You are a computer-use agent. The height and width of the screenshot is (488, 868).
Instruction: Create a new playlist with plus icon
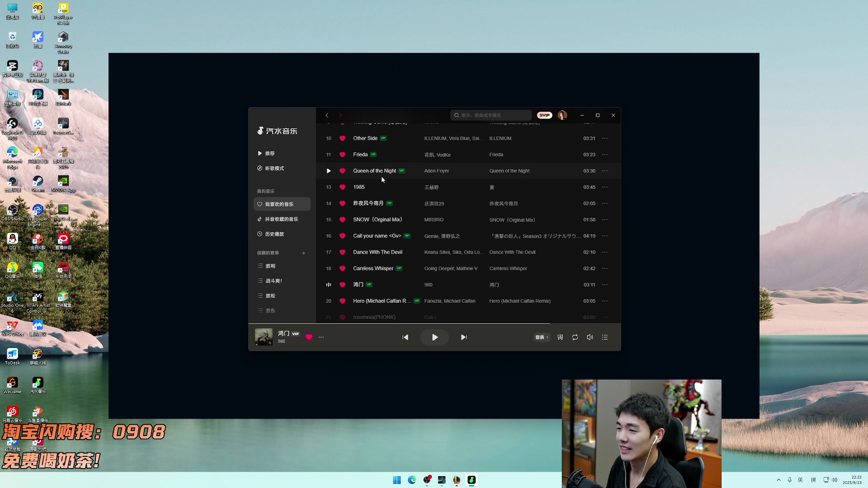tap(304, 253)
